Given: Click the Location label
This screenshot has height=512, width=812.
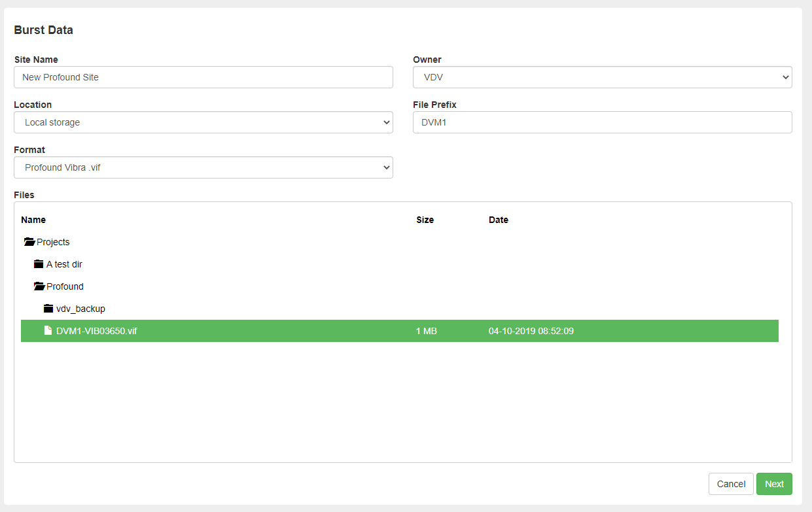Looking at the screenshot, I should coord(33,105).
